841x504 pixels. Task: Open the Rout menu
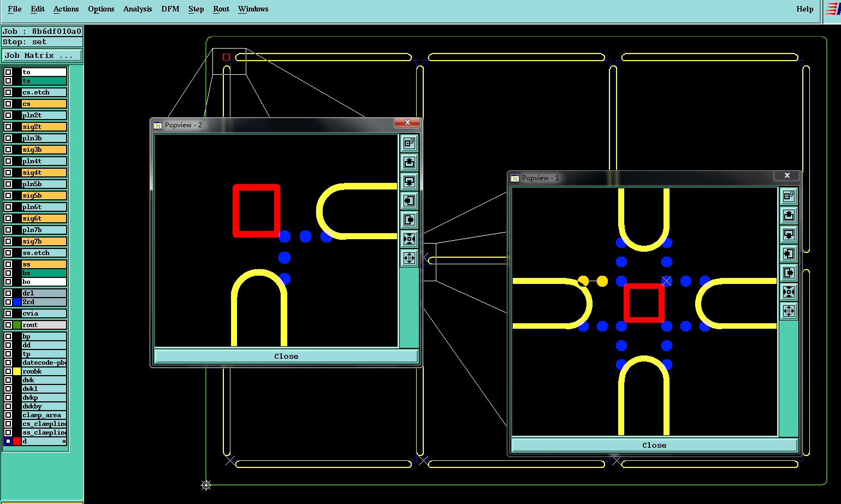(x=221, y=9)
